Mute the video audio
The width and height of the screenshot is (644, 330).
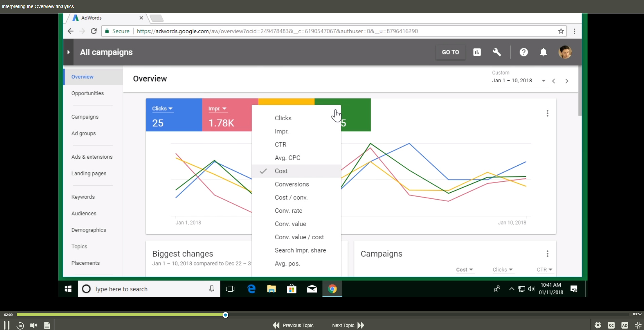click(33, 325)
